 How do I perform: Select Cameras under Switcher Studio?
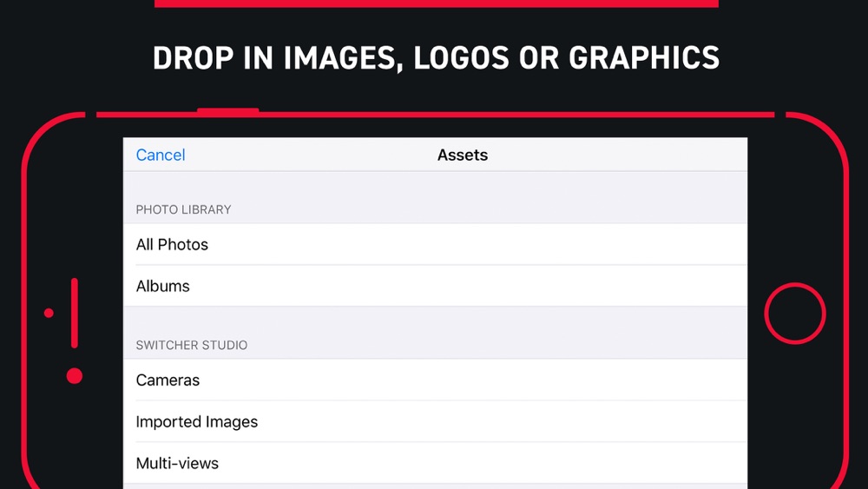pos(435,380)
